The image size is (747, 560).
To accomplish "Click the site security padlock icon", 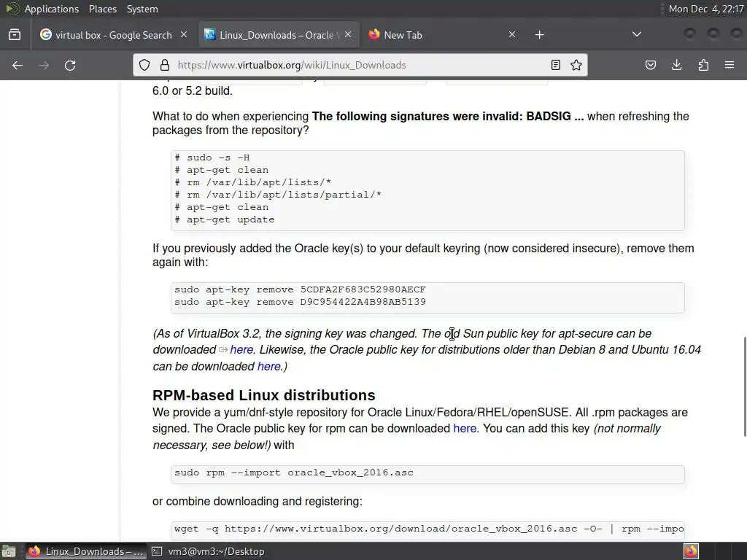I will tap(165, 65).
